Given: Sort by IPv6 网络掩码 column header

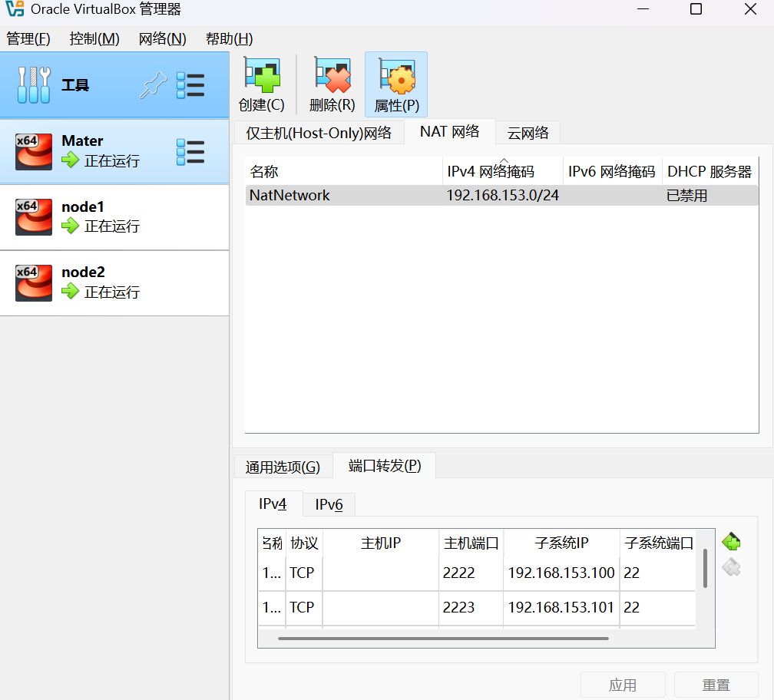Looking at the screenshot, I should point(612,172).
